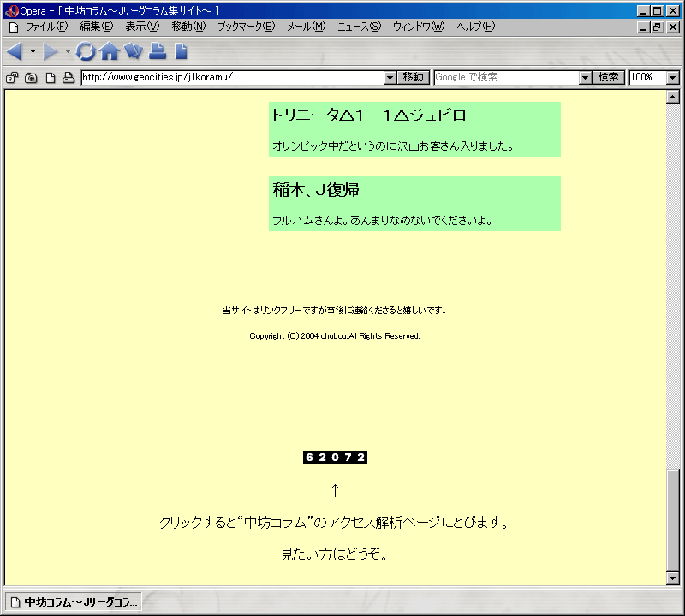The width and height of the screenshot is (685, 616).
Task: Click scrollbar up arrow
Action: pos(673,97)
